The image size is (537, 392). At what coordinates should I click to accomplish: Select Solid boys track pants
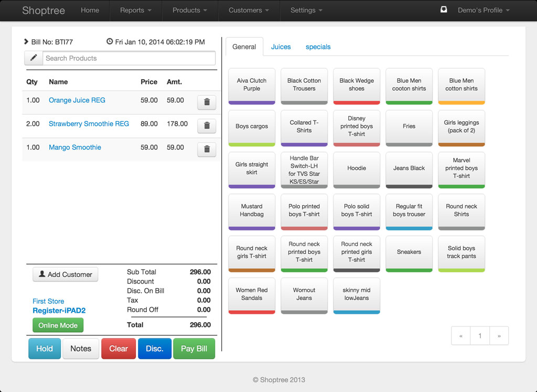tap(461, 254)
